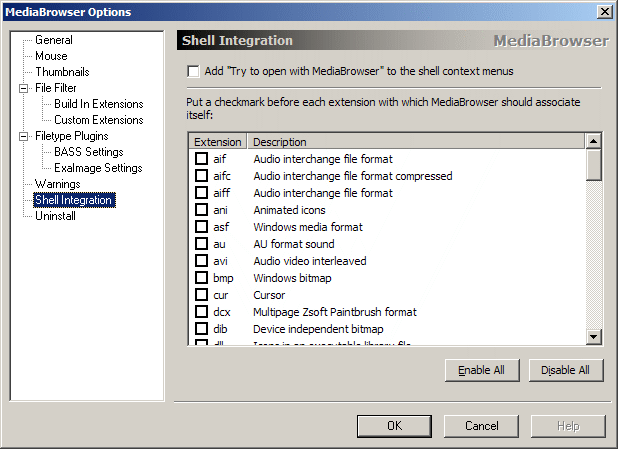Select the "Device independent bitmap" row text
The width and height of the screenshot is (618, 449).
(318, 329)
